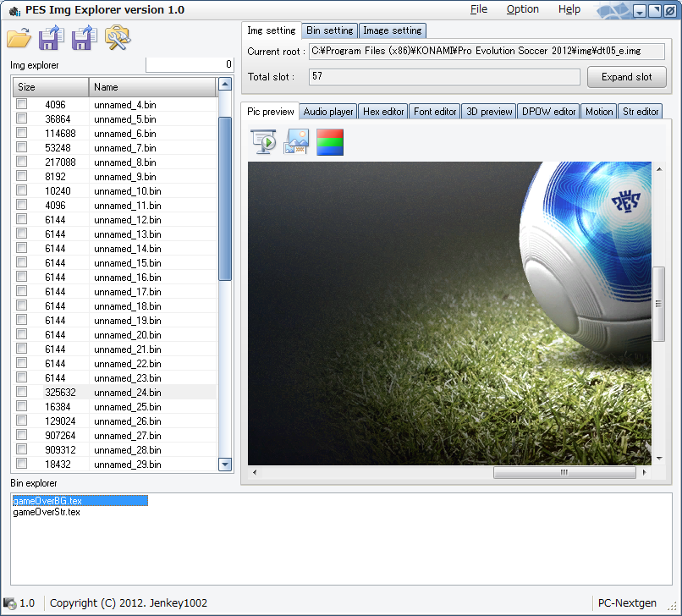Click the Name column header
Image resolution: width=682 pixels, height=616 pixels.
coord(152,87)
